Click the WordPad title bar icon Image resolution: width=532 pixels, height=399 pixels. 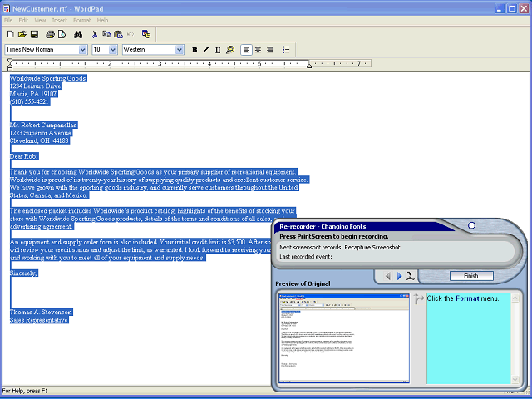[x=7, y=9]
